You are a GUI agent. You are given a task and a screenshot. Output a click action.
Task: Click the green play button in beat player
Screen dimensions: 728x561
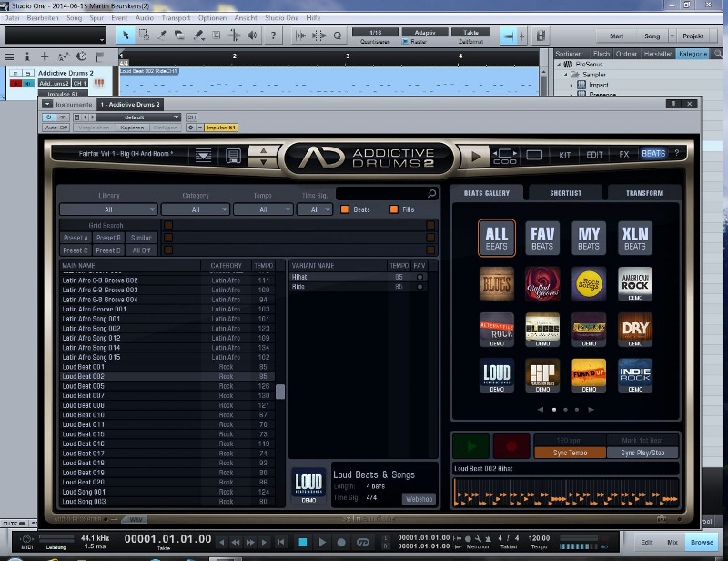pyautogui.click(x=470, y=446)
